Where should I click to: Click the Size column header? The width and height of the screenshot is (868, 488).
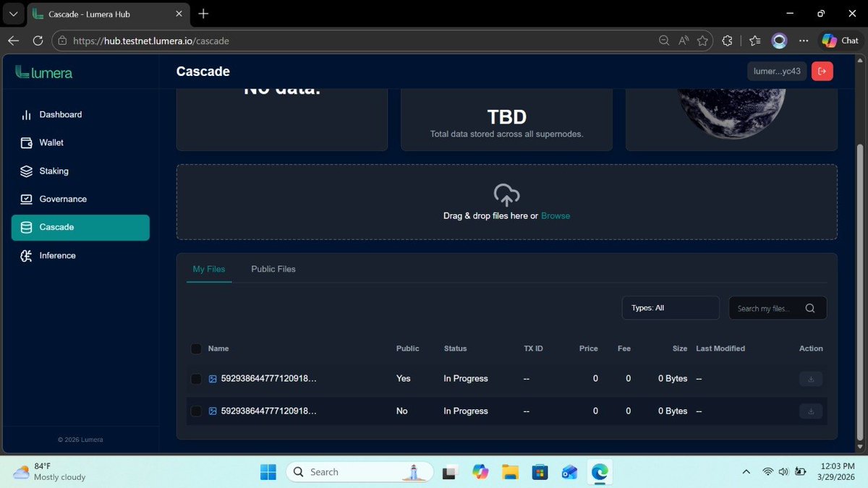pyautogui.click(x=680, y=348)
